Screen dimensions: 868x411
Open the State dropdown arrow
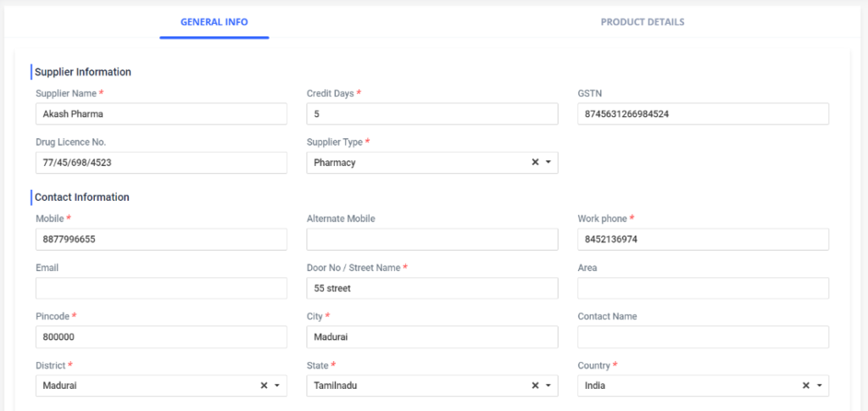pos(548,386)
